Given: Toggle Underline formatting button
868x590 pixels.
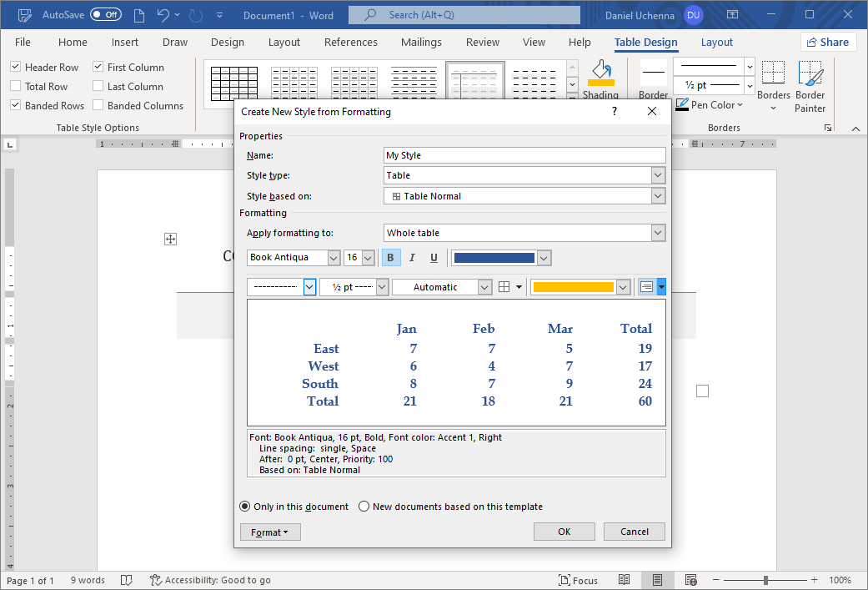Looking at the screenshot, I should tap(434, 258).
